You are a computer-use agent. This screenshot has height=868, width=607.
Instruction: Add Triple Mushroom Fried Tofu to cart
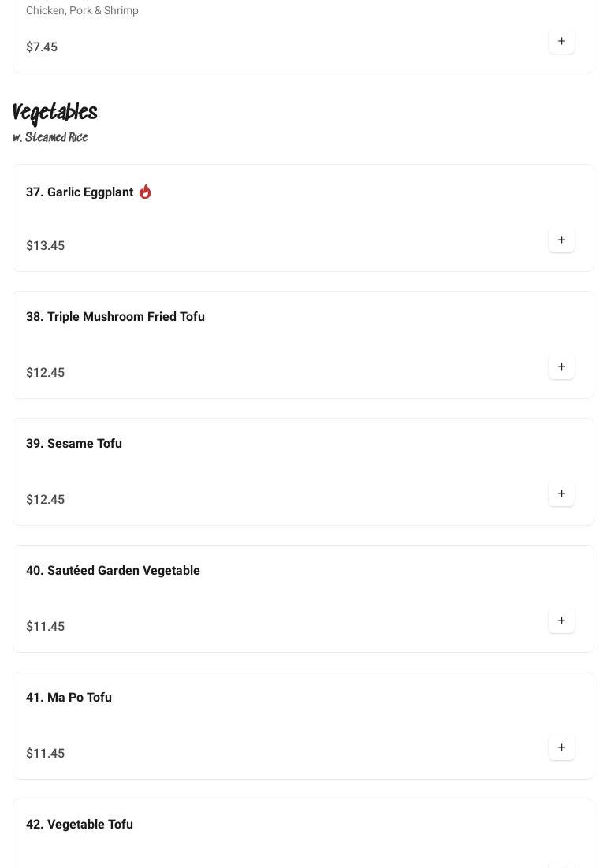[561, 367]
